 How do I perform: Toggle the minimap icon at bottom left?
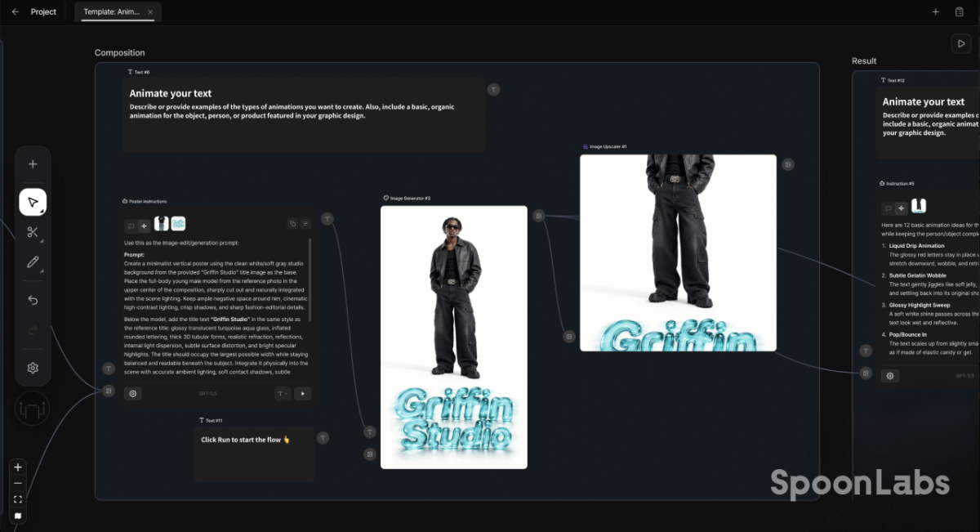18,516
